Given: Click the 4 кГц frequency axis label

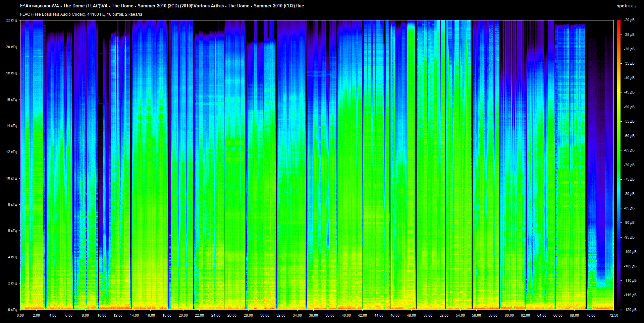Looking at the screenshot, I should click(x=12, y=257).
